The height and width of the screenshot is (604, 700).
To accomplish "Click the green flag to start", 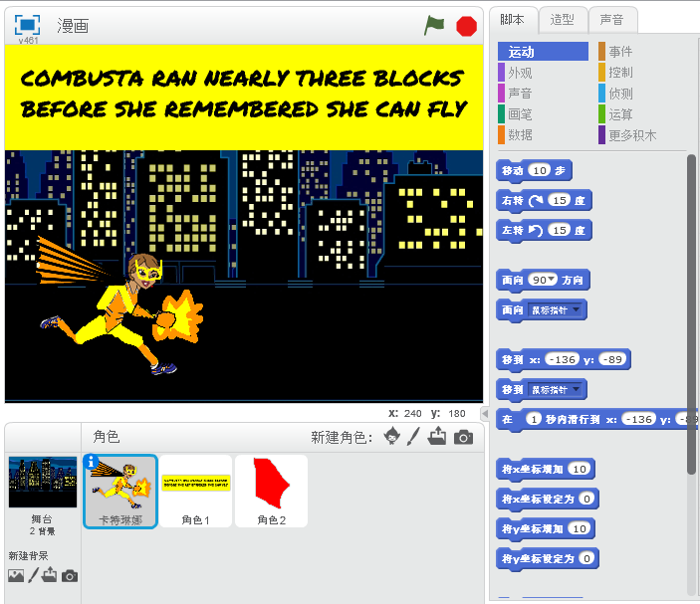I will pyautogui.click(x=434, y=26).
